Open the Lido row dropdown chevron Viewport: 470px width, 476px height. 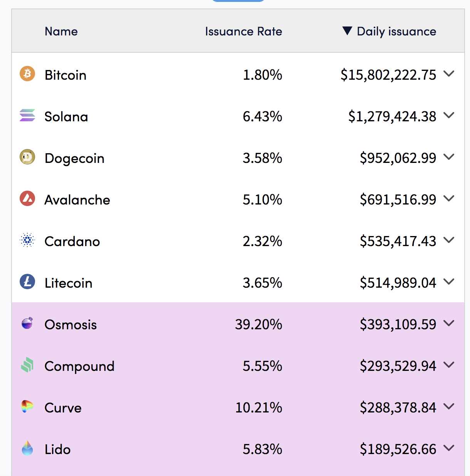(449, 448)
